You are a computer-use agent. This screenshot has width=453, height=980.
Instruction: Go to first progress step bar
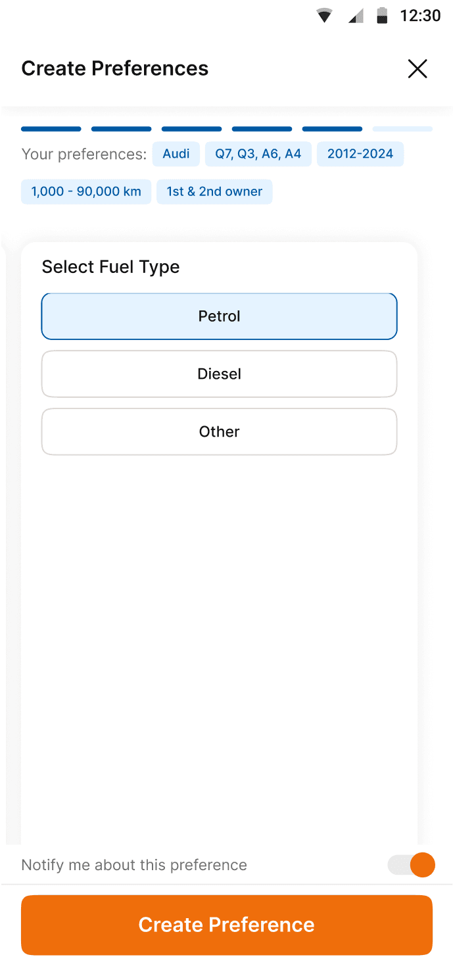point(51,129)
